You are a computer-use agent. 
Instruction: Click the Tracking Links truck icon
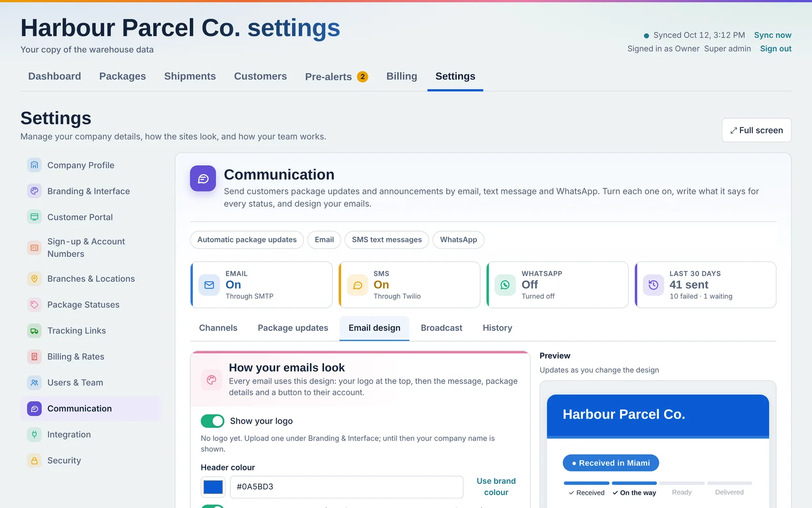coord(35,331)
